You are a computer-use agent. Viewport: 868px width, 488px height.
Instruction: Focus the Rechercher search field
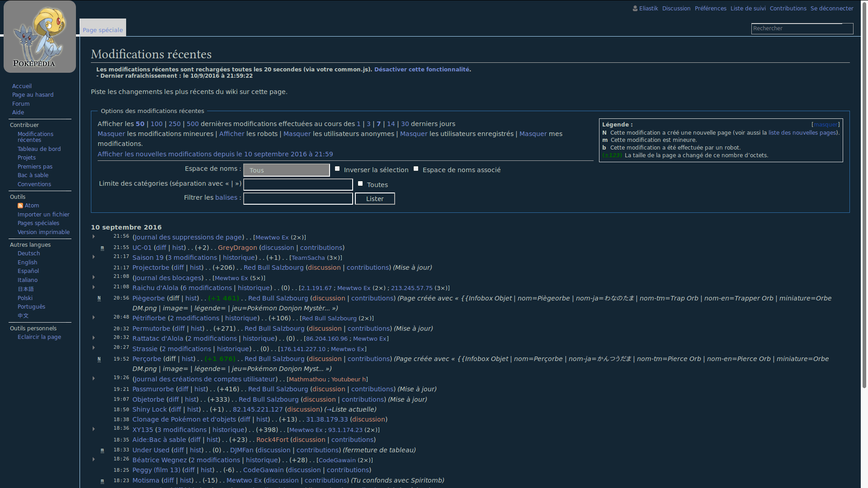(x=802, y=28)
